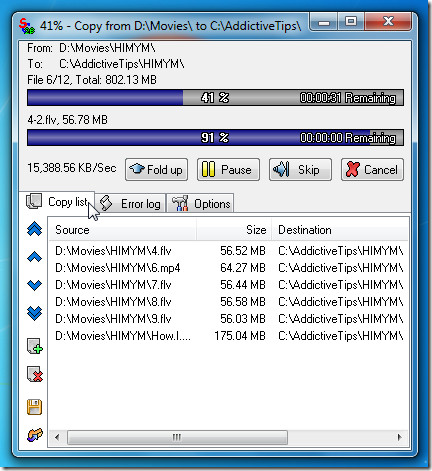The width and height of the screenshot is (432, 471).
Task: Save the copy list to disk
Action: tap(34, 407)
